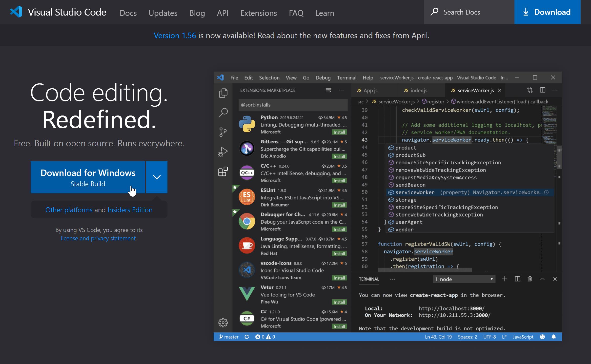This screenshot has width=591, height=364.
Task: Click the compare changes icon in editor toolbar
Action: (x=530, y=90)
